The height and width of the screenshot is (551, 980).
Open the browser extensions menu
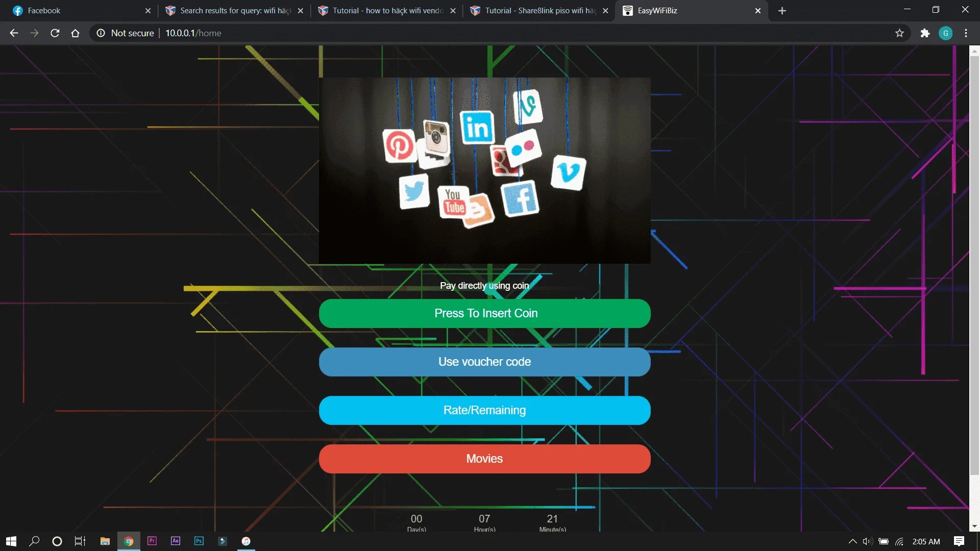click(925, 33)
